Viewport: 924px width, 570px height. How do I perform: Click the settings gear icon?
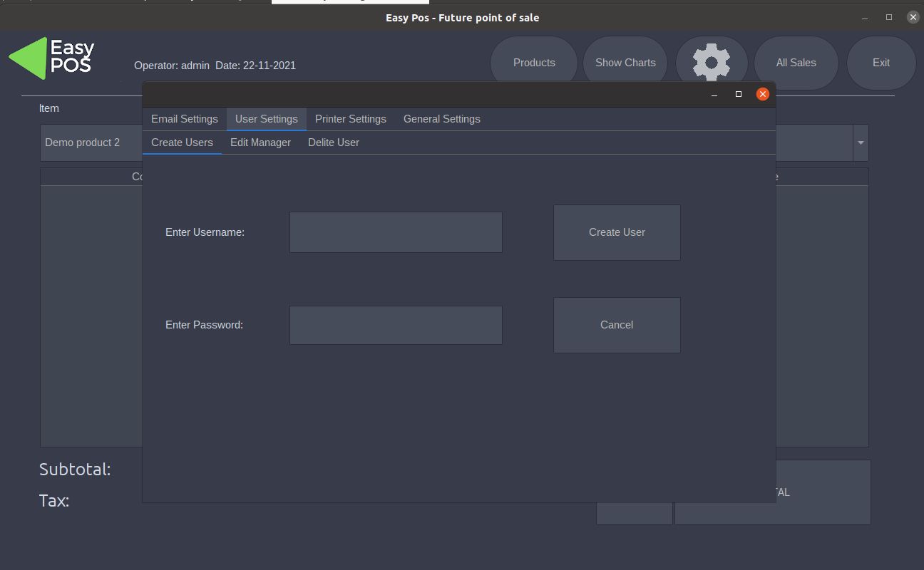(711, 63)
